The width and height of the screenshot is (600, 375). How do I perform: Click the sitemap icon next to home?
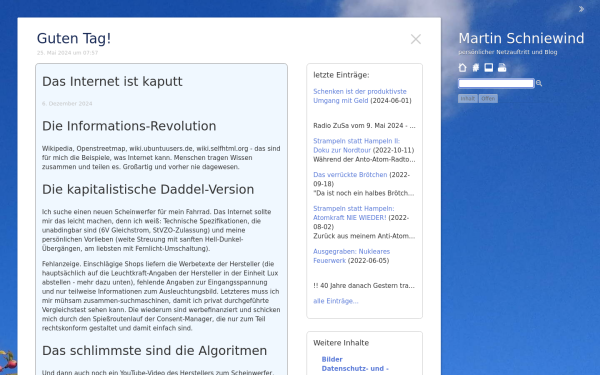point(476,68)
